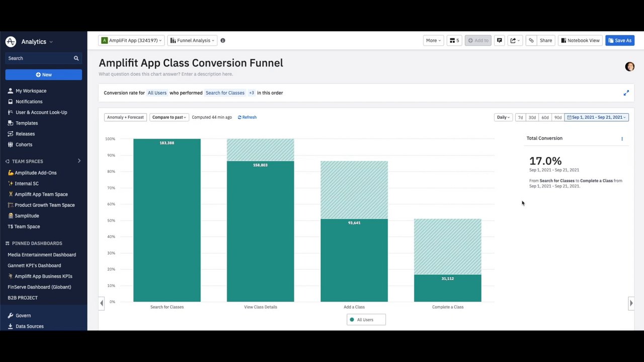
Task: Toggle the All Users legend series
Action: (x=366, y=320)
